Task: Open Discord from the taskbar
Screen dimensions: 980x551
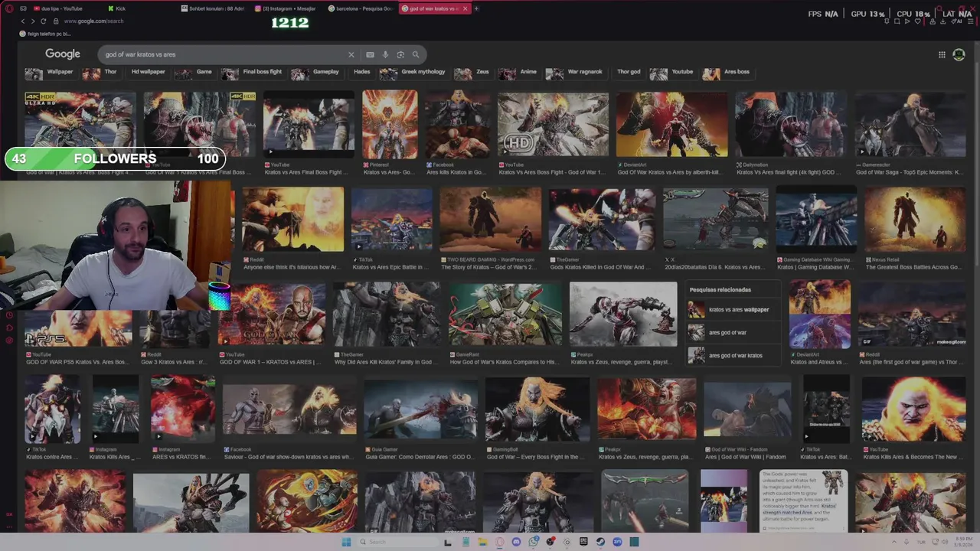Action: [x=516, y=542]
